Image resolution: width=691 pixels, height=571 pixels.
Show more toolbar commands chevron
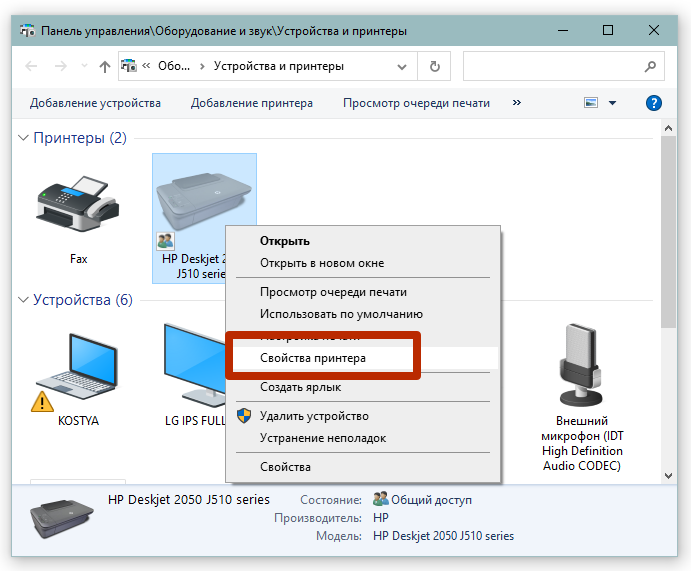coord(516,103)
